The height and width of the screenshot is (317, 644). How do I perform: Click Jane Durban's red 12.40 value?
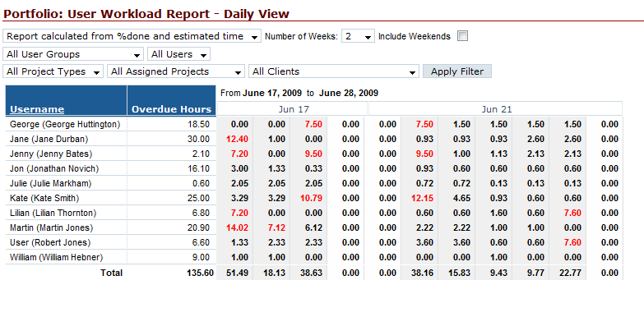(237, 139)
